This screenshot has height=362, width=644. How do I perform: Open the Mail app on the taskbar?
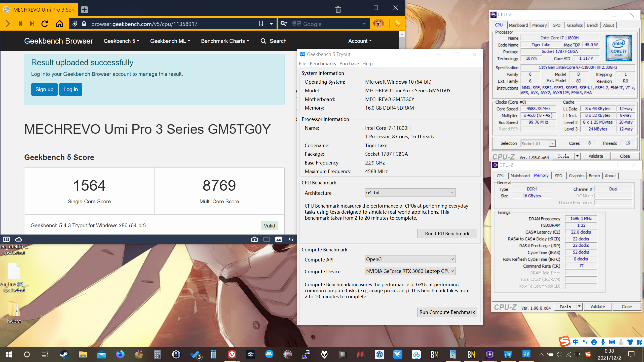click(x=101, y=354)
